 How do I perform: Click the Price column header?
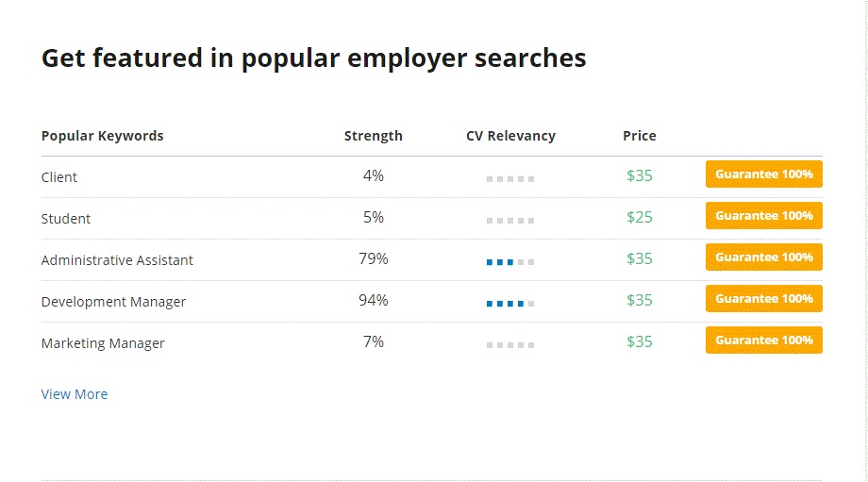click(x=639, y=136)
